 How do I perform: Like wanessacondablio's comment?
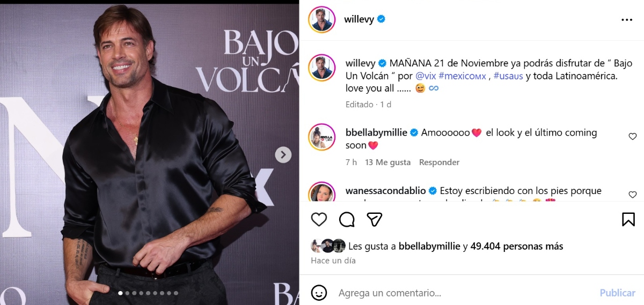tap(632, 195)
